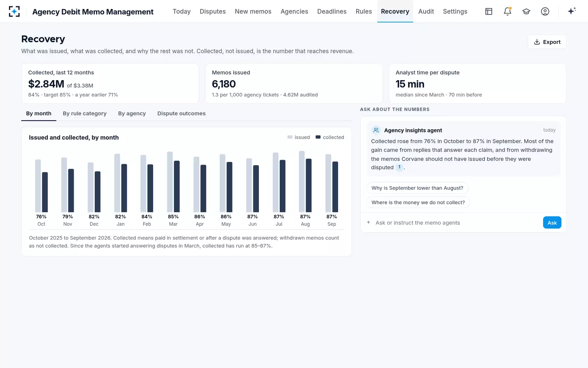
Task: Click the Memos issued card
Action: (294, 83)
